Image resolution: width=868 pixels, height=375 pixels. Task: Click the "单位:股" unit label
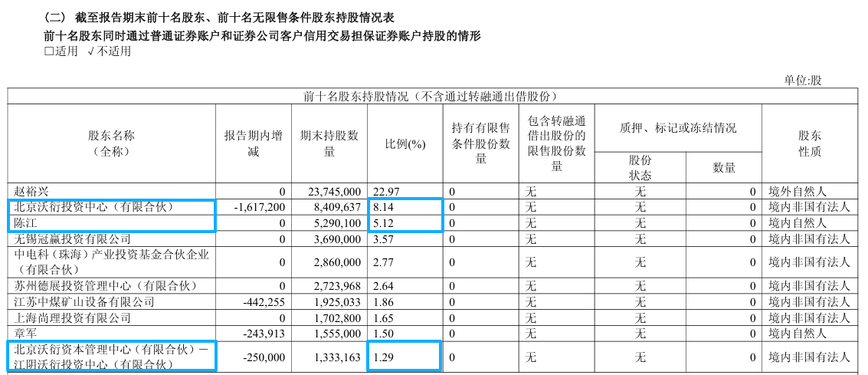pyautogui.click(x=803, y=81)
